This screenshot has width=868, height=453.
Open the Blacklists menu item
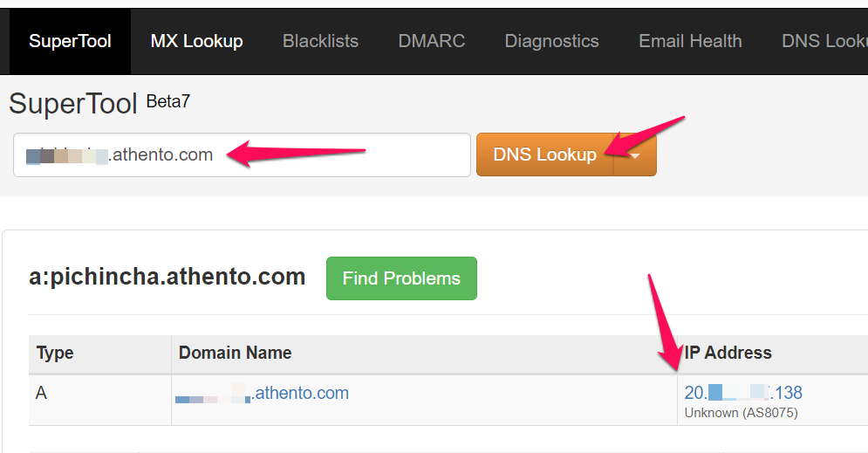(x=320, y=41)
